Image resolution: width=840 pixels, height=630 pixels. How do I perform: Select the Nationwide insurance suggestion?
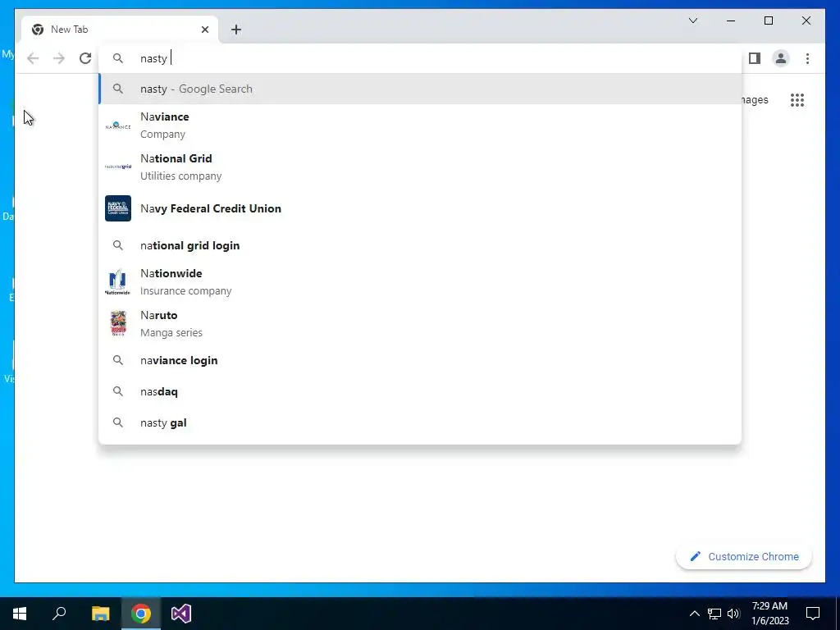(x=421, y=282)
